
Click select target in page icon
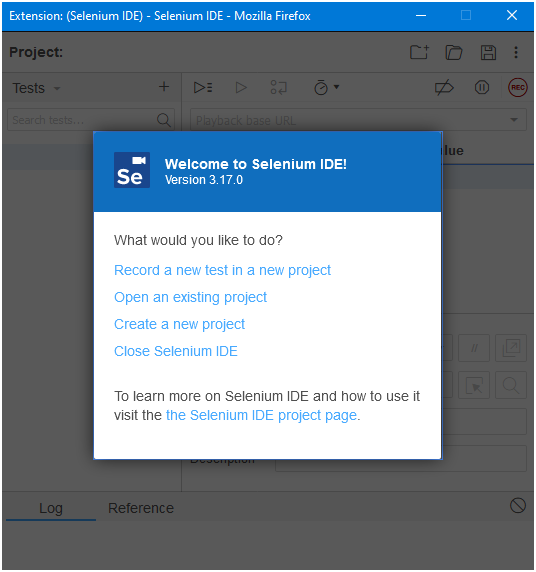[x=474, y=385]
